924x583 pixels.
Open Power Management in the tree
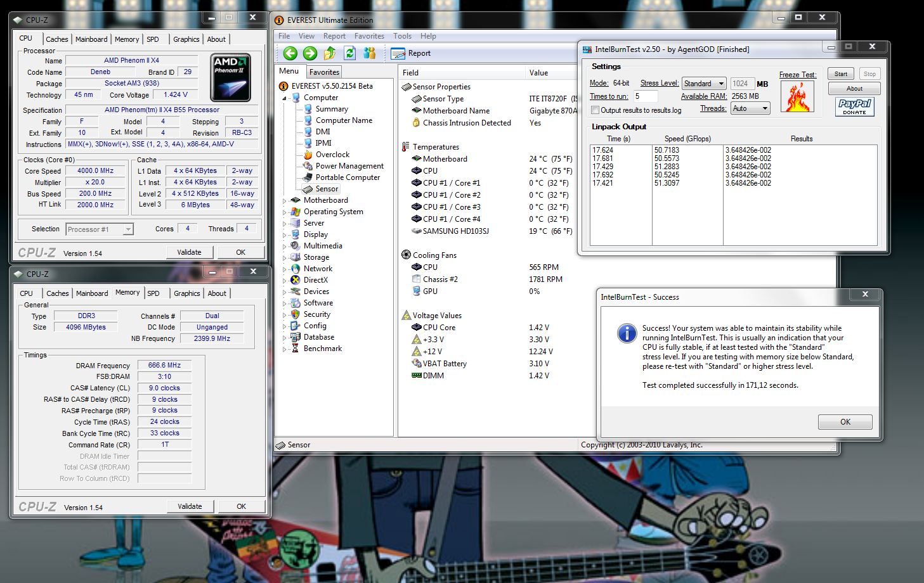pyautogui.click(x=349, y=166)
